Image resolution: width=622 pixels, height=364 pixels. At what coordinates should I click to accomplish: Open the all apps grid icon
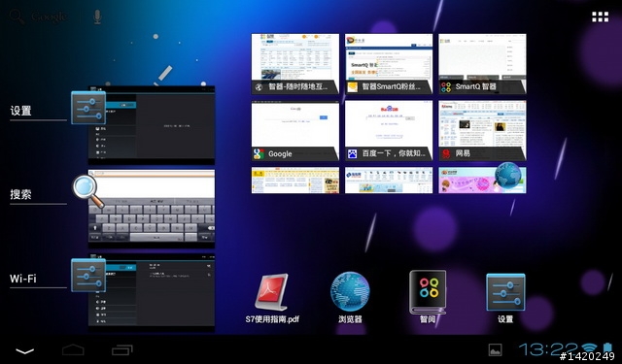600,17
